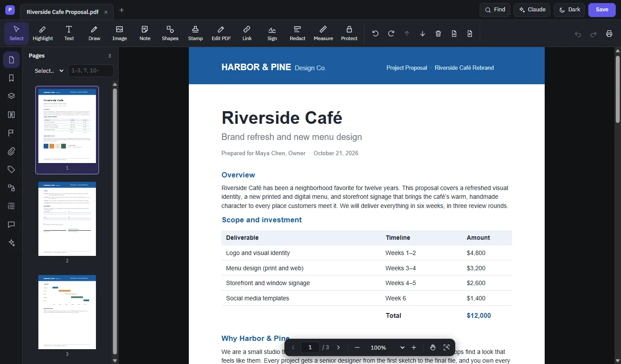Screen dimensions: 621x364
Task: Enable the hand pan tool
Action: click(433, 347)
